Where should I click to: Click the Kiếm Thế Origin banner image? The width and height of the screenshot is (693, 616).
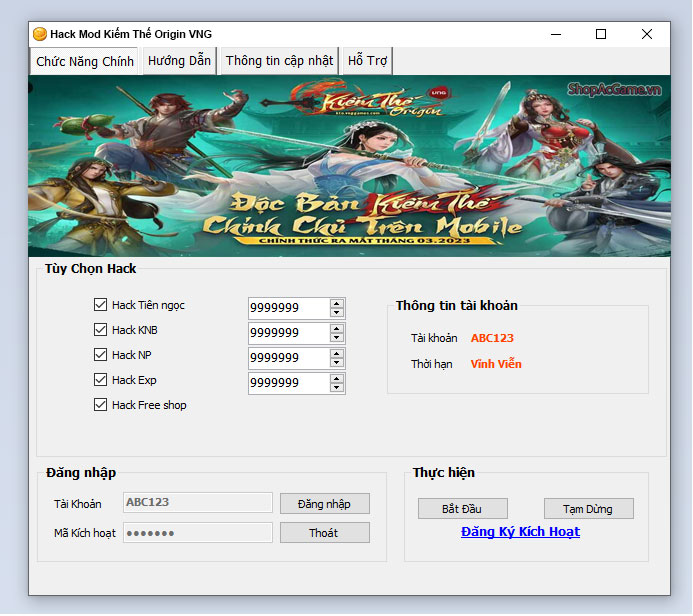(x=349, y=166)
